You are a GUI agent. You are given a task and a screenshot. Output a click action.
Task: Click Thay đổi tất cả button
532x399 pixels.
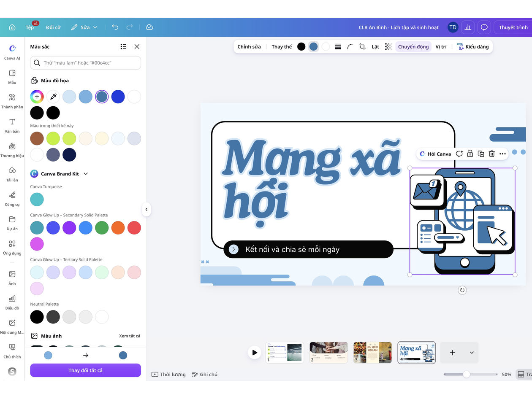(x=85, y=370)
